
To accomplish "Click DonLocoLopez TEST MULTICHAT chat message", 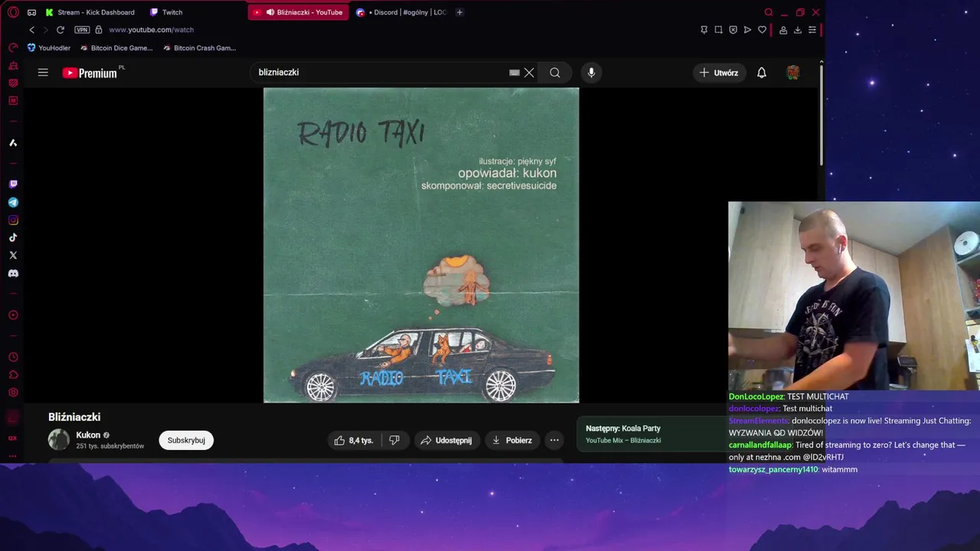I will click(x=789, y=396).
